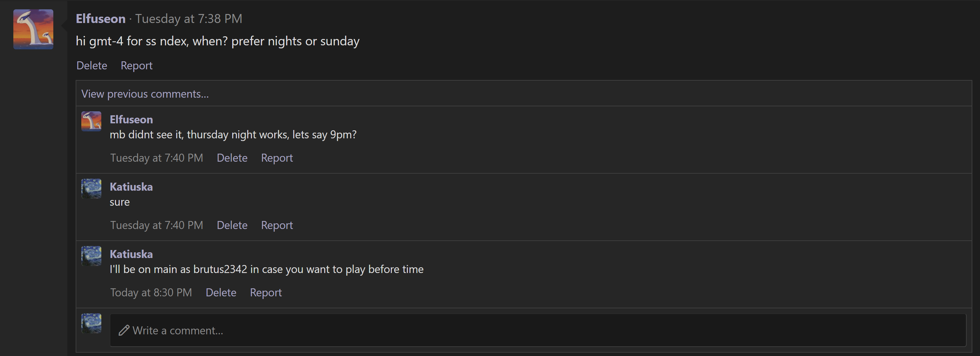
Task: Open Elfuseon's large profile avatar
Action: pos(33,29)
